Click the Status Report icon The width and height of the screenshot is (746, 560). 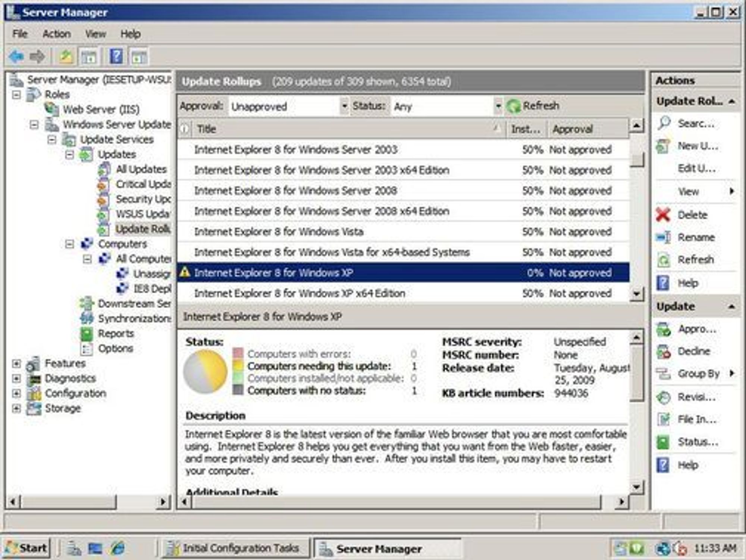click(663, 442)
